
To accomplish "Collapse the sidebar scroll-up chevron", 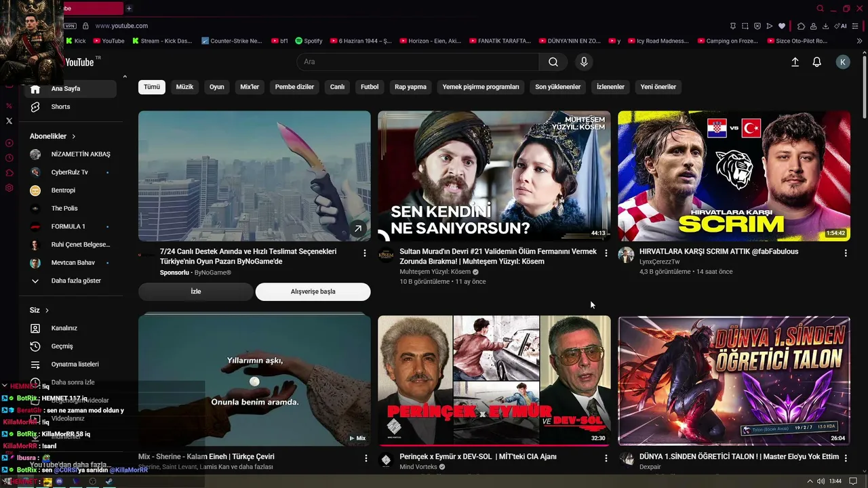I will 124,77.
